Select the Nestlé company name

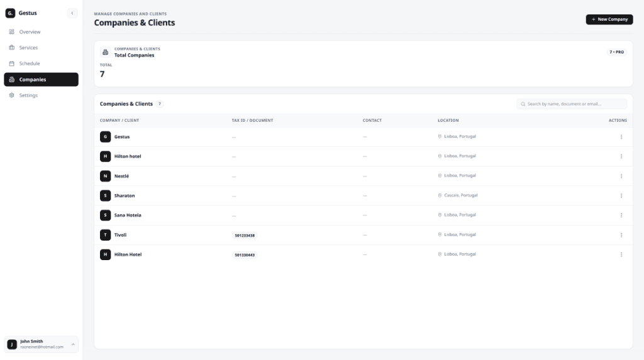point(121,176)
